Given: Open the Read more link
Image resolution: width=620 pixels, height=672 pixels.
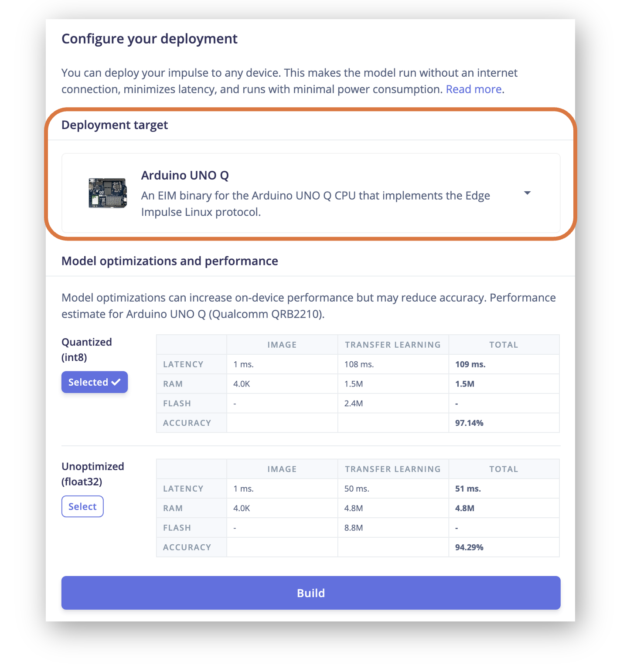Looking at the screenshot, I should point(474,89).
